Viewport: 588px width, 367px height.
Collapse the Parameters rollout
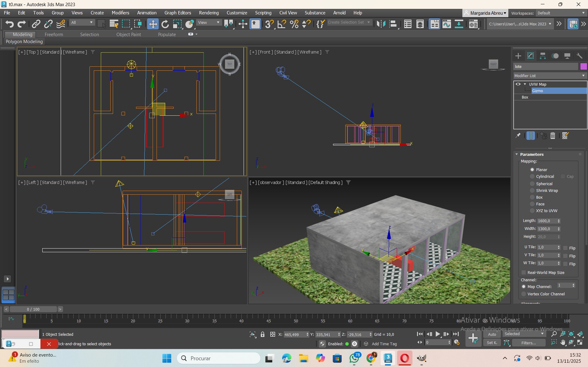click(x=532, y=154)
